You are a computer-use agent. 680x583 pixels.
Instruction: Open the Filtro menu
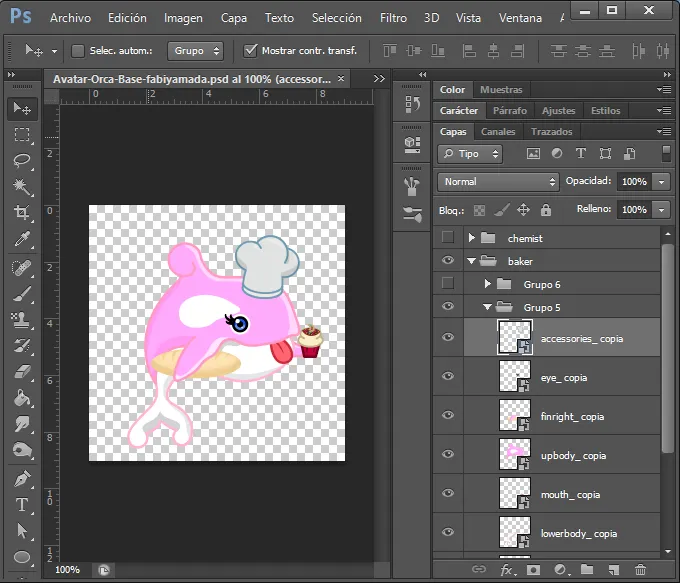coord(393,18)
